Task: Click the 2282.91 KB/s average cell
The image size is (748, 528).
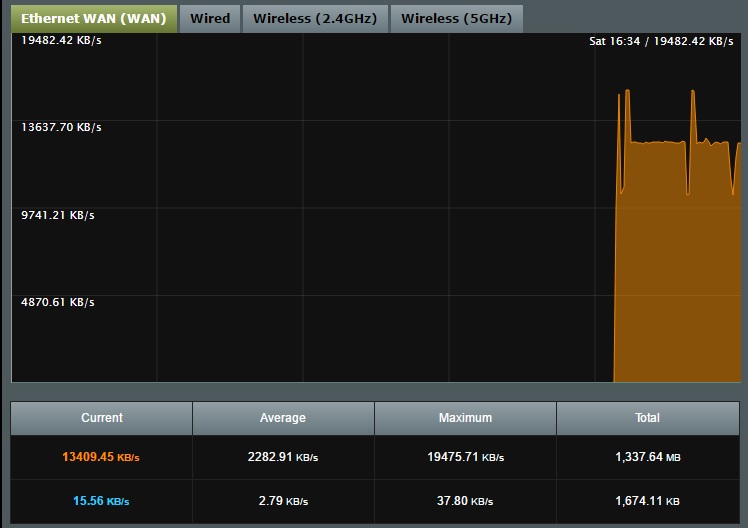Action: (x=283, y=457)
